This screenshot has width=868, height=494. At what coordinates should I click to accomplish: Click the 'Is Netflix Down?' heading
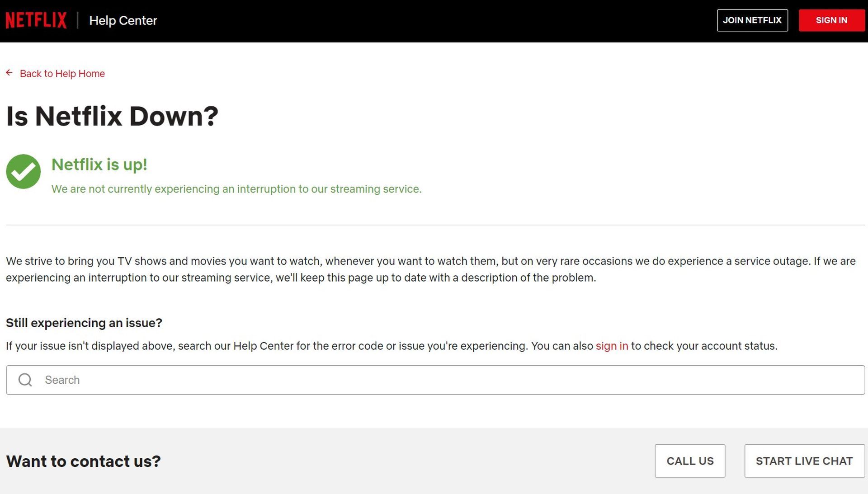point(112,116)
